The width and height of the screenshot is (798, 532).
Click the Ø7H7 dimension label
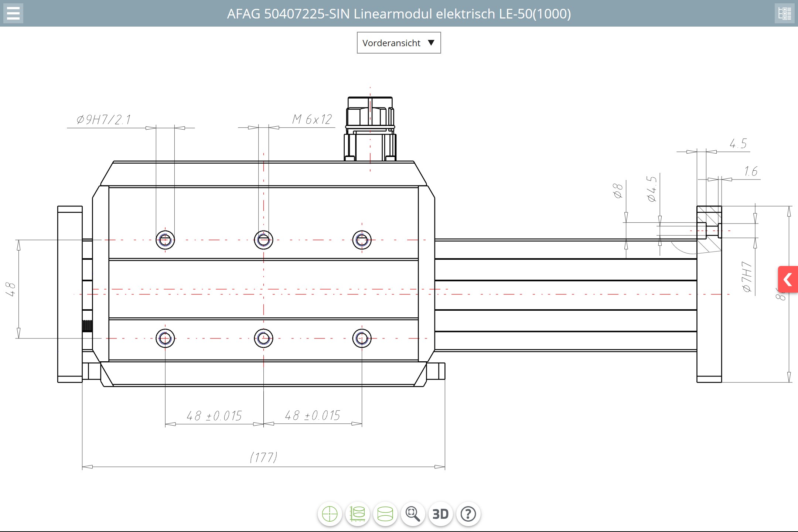(747, 277)
